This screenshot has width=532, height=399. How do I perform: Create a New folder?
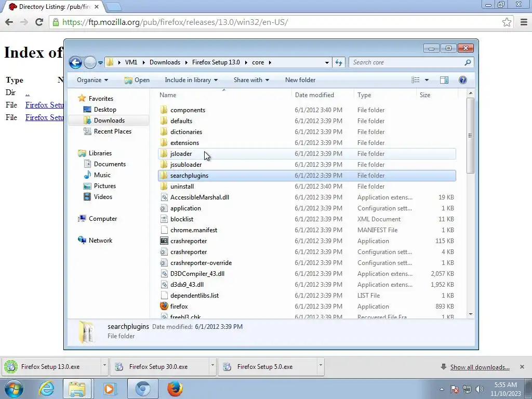[x=300, y=80]
